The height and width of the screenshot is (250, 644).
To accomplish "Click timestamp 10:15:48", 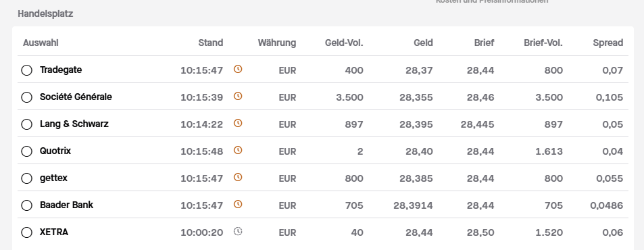I will [202, 151].
